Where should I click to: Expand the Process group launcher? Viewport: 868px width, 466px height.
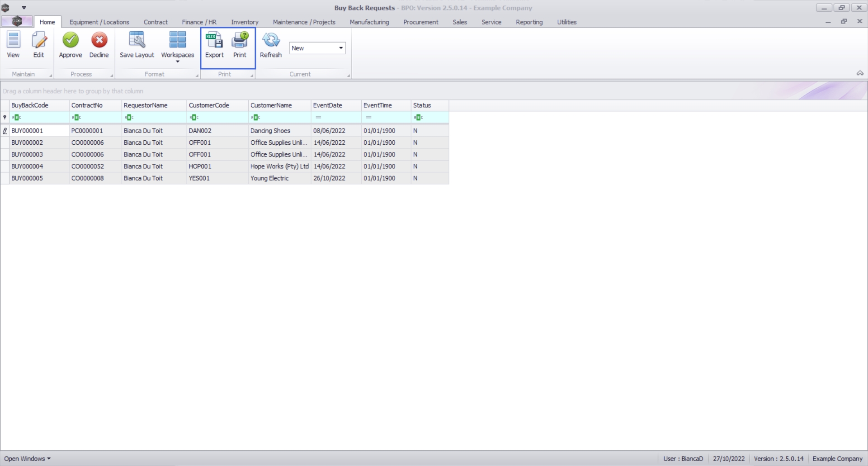point(112,76)
